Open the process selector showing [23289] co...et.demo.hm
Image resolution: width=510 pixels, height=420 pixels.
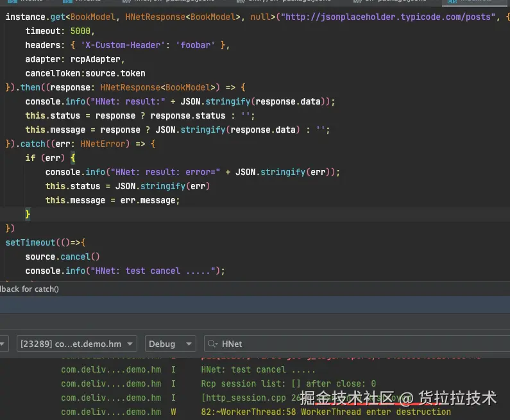(x=77, y=344)
